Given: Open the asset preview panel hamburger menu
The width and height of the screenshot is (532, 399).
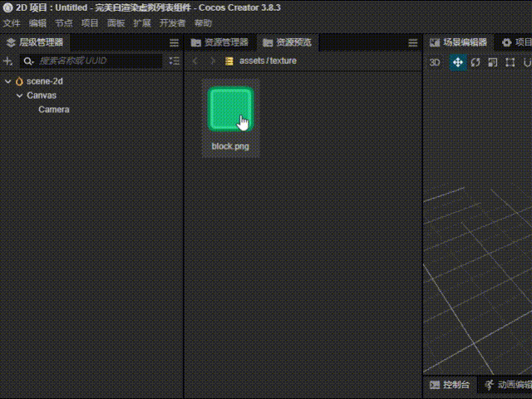Looking at the screenshot, I should coord(413,42).
